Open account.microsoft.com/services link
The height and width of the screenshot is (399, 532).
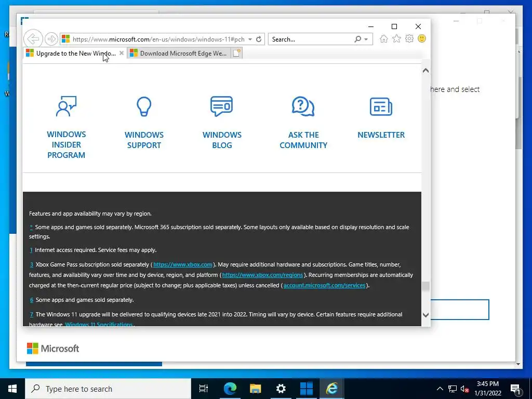[x=324, y=285]
